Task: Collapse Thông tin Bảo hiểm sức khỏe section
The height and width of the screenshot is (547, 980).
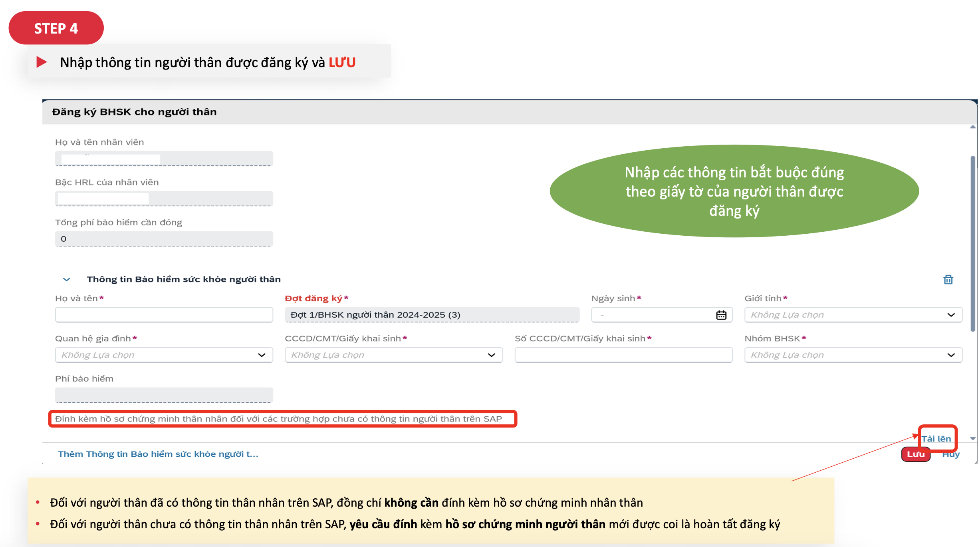Action: (x=67, y=279)
